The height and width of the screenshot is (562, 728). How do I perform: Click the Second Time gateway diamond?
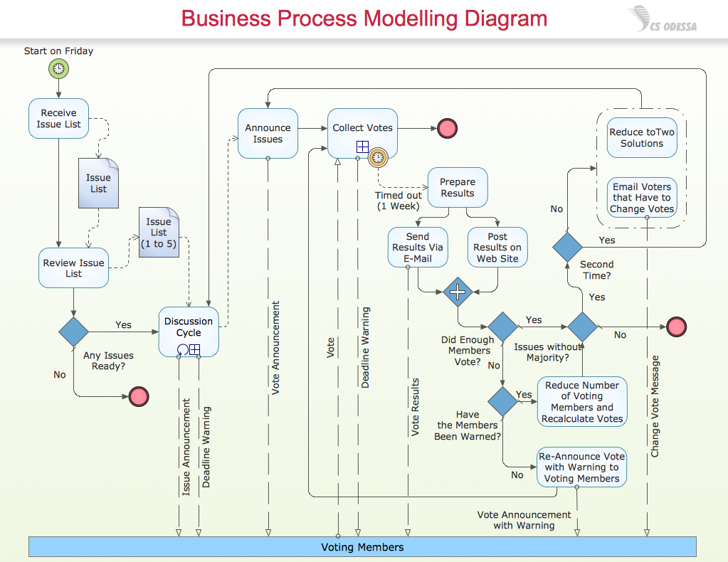(567, 248)
